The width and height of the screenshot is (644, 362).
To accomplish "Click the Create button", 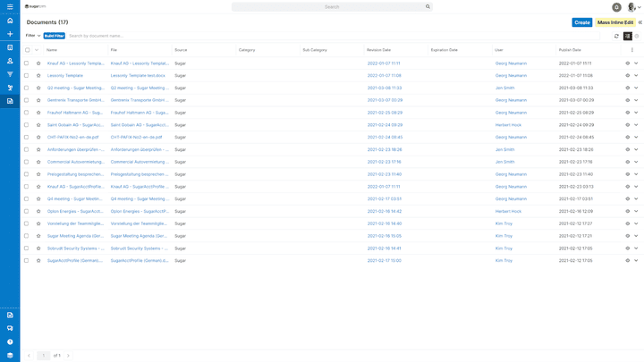I will click(x=582, y=22).
